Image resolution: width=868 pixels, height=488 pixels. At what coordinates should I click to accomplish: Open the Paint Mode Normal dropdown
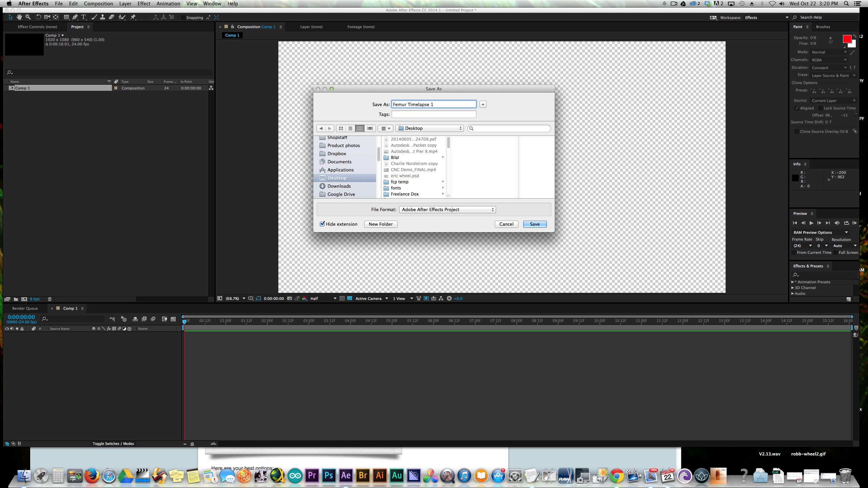[x=829, y=52]
